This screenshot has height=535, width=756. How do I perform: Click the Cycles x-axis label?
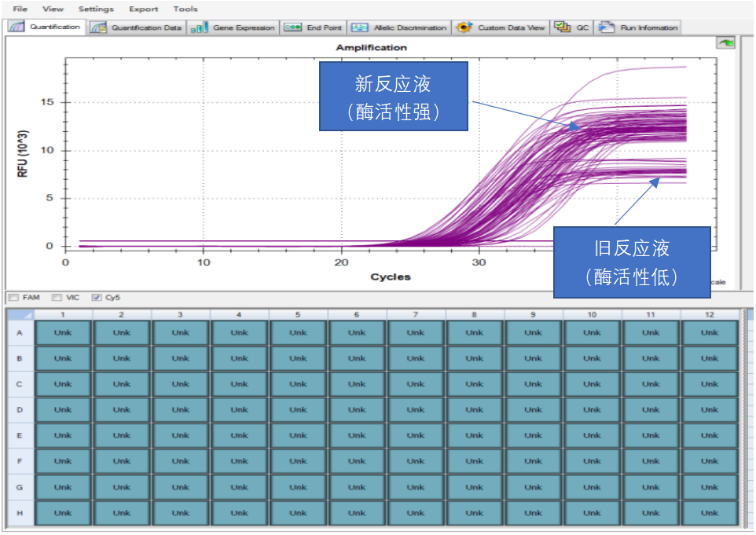(x=390, y=277)
